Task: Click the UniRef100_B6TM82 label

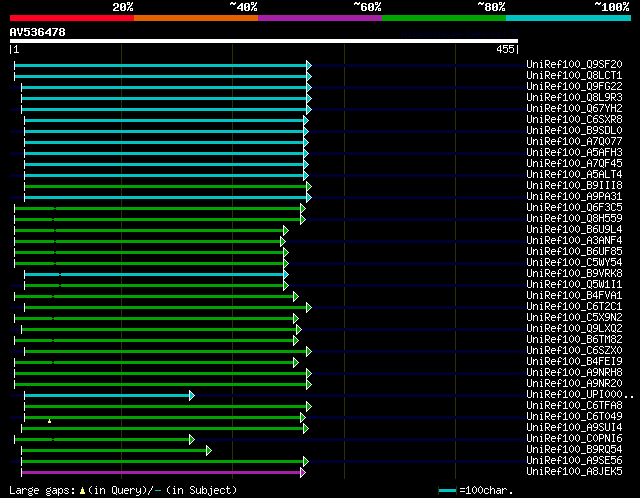Action: tap(574, 339)
